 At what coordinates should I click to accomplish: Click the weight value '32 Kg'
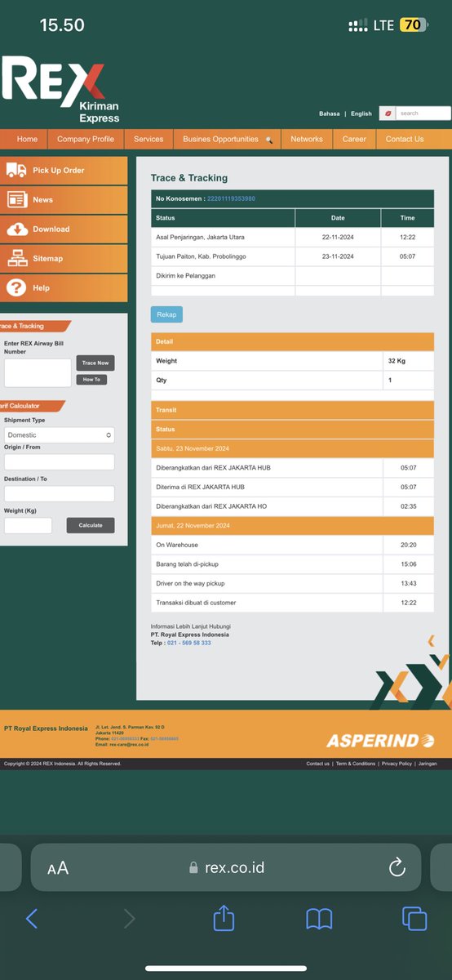pyautogui.click(x=397, y=361)
